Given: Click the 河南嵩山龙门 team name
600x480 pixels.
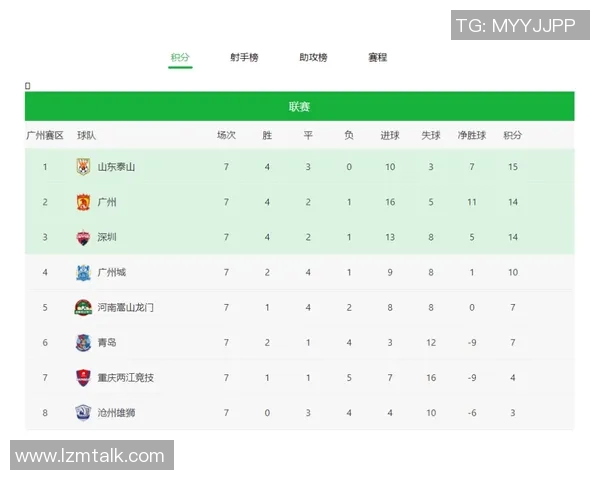Looking at the screenshot, I should pyautogui.click(x=125, y=307).
